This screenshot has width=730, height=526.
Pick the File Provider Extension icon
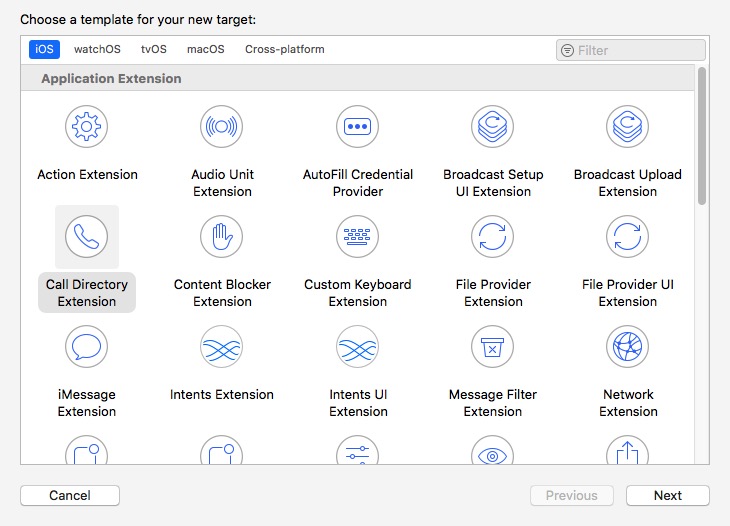[x=493, y=236]
